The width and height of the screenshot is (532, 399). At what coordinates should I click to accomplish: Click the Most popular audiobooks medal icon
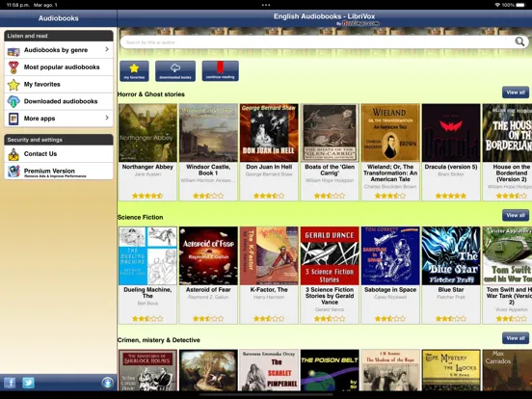(x=13, y=67)
